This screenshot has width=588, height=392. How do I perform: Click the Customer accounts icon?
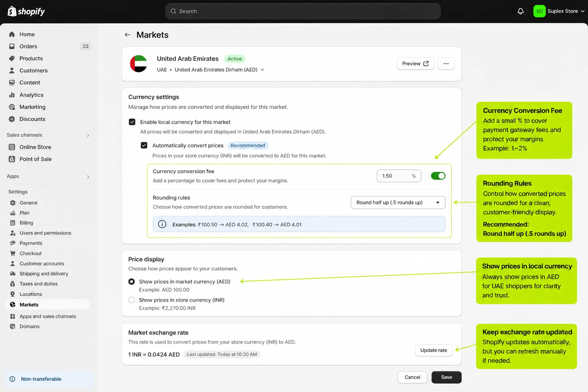13,264
